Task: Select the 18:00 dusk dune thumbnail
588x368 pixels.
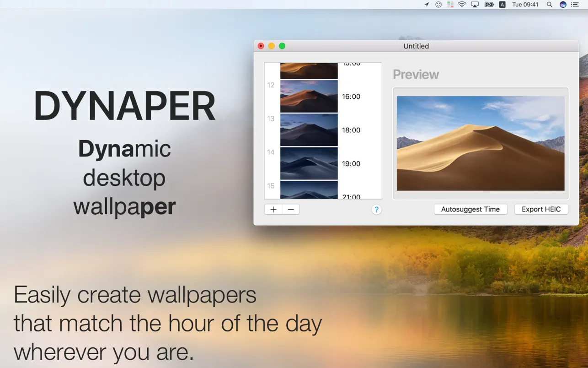Action: pyautogui.click(x=309, y=130)
